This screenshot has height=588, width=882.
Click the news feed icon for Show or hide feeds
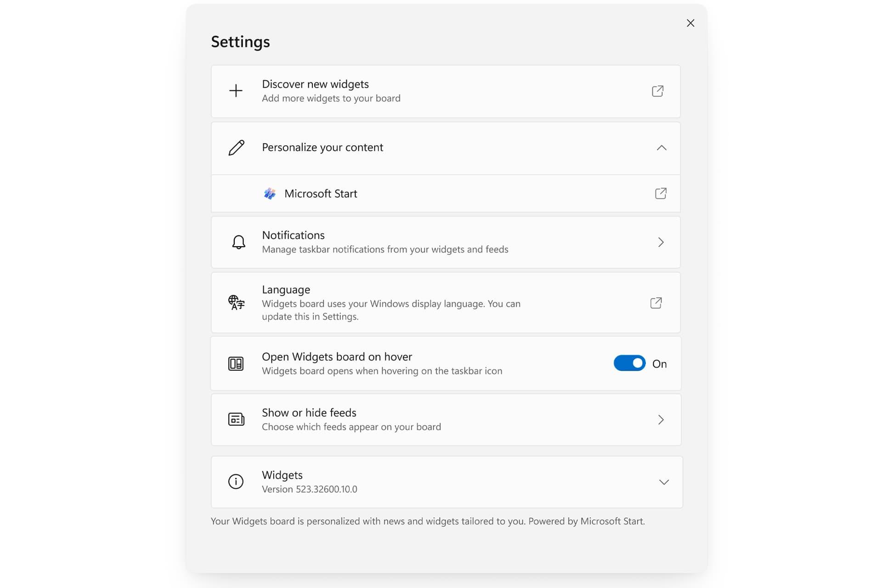click(x=236, y=419)
